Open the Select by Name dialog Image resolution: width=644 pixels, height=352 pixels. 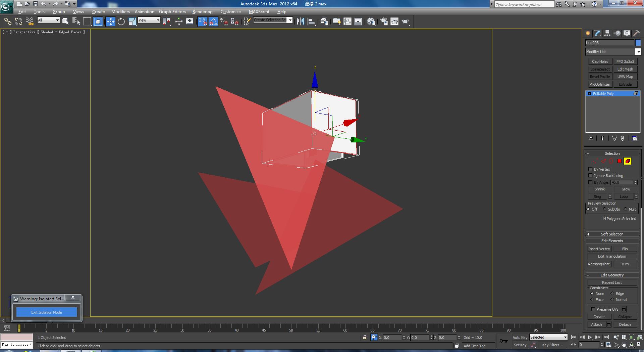[x=76, y=21]
